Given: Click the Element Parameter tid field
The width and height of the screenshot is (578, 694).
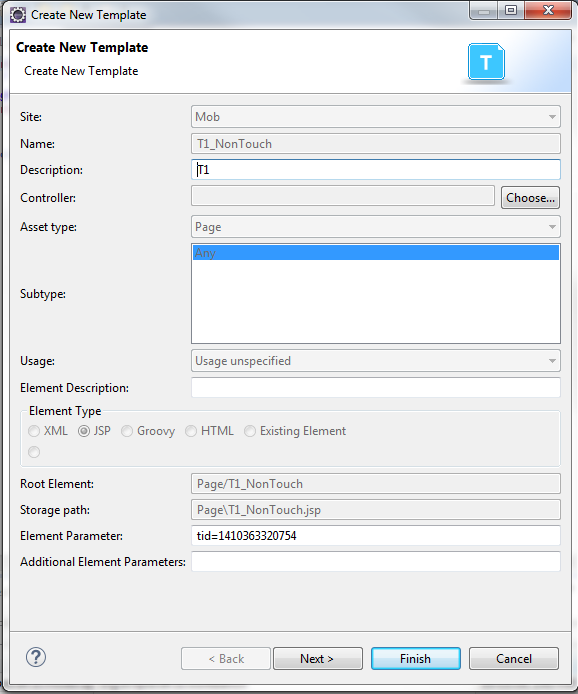Looking at the screenshot, I should (376, 536).
